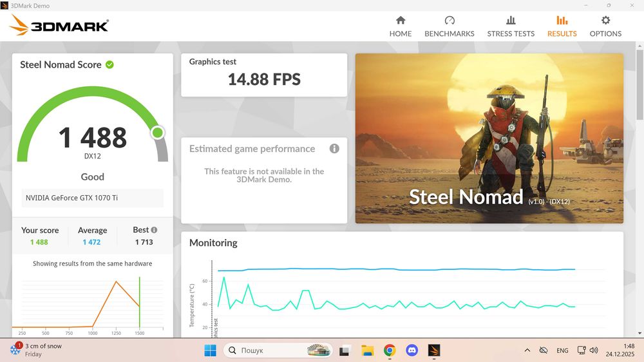Click the 14.88 FPS graphics test value
Image resolution: width=644 pixels, height=362 pixels.
coord(264,79)
